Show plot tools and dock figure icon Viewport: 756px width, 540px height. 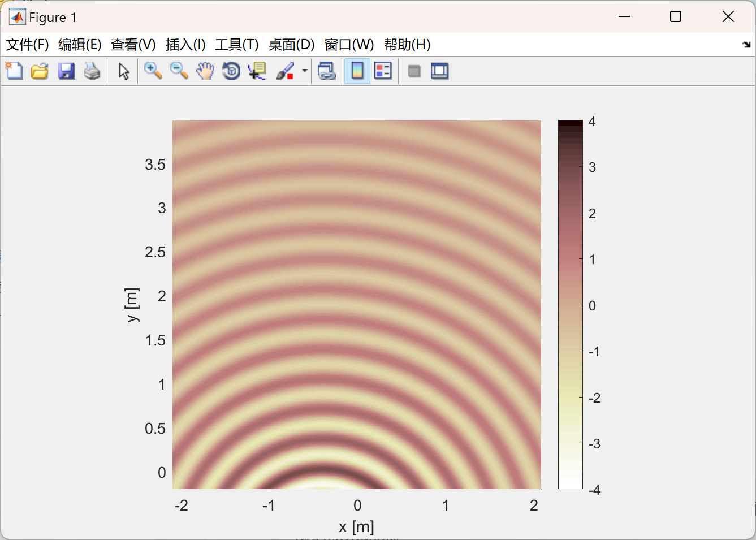[x=440, y=71]
